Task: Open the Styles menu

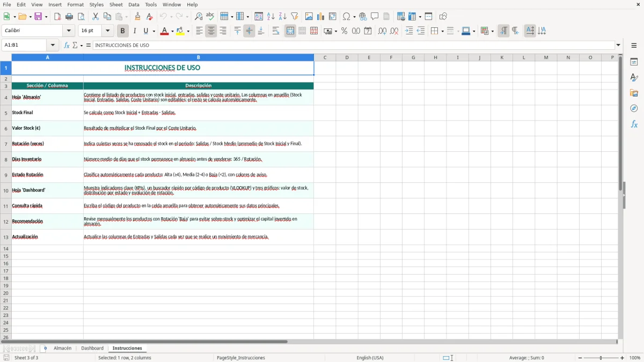Action: coord(97,4)
